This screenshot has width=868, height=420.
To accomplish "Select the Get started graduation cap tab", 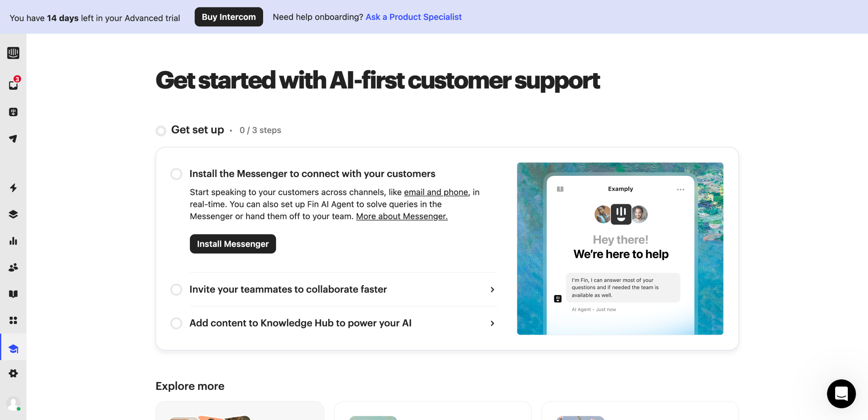I will [x=13, y=349].
